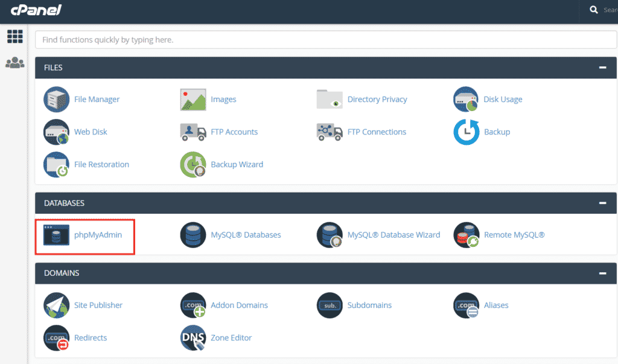The image size is (618, 364).
Task: Click the File Manager link text
Action: [97, 100]
